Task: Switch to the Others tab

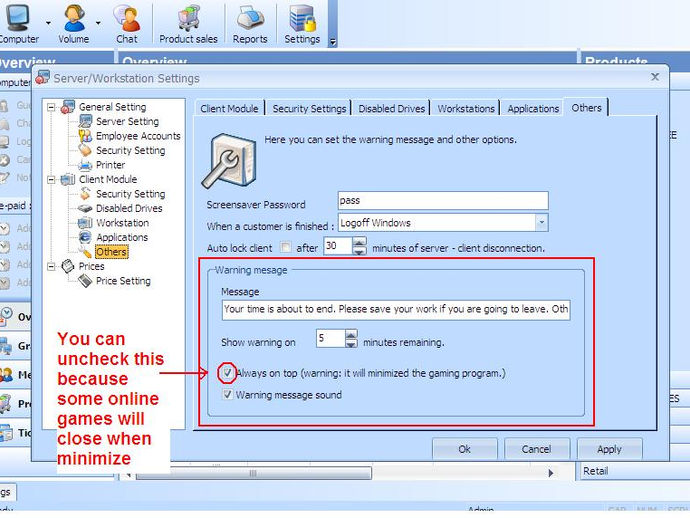Action: tap(586, 107)
